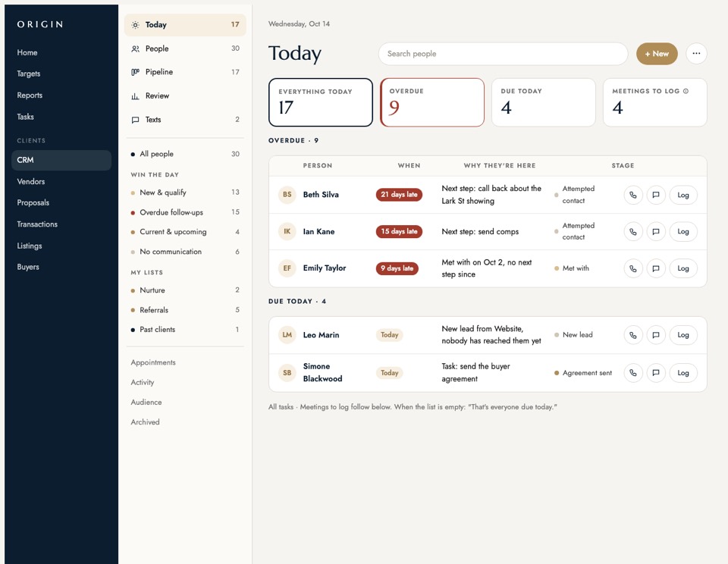Screen dimensions: 728x564
Task: Click the + New button
Action: click(657, 54)
